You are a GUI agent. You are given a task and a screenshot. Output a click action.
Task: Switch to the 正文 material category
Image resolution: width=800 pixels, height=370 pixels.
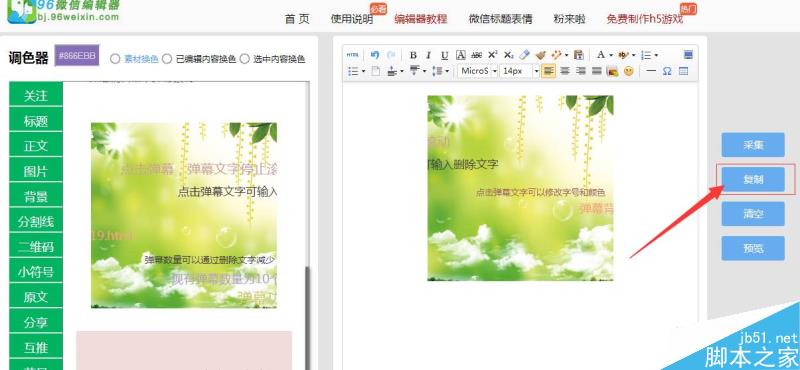[36, 145]
